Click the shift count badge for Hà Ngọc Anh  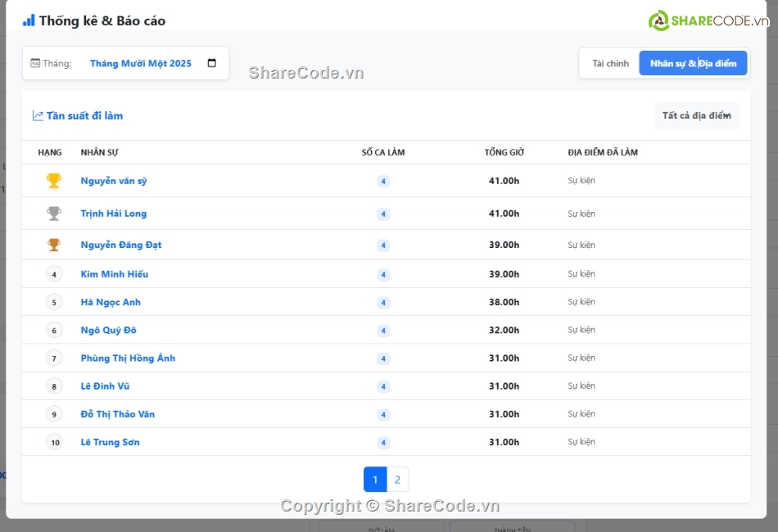point(383,303)
